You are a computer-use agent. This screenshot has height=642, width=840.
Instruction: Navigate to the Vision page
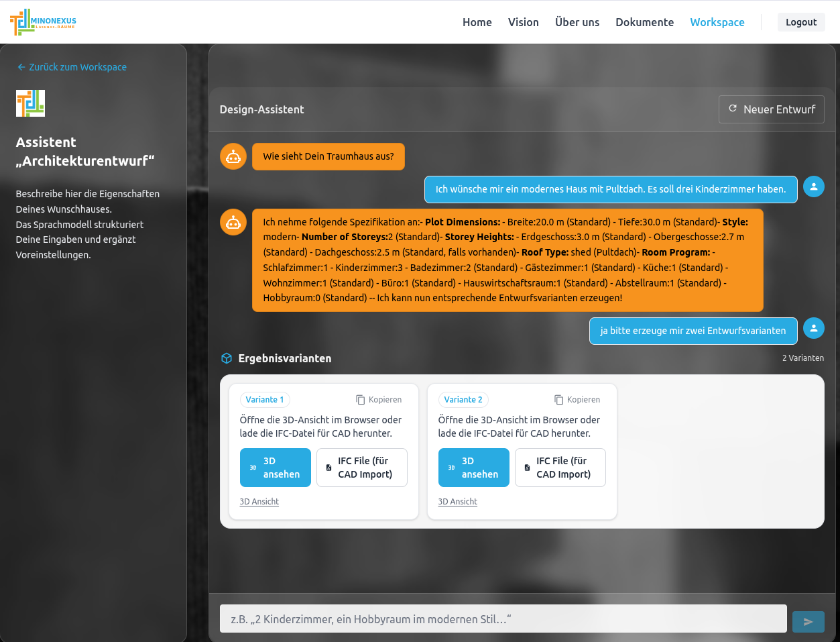coord(523,22)
